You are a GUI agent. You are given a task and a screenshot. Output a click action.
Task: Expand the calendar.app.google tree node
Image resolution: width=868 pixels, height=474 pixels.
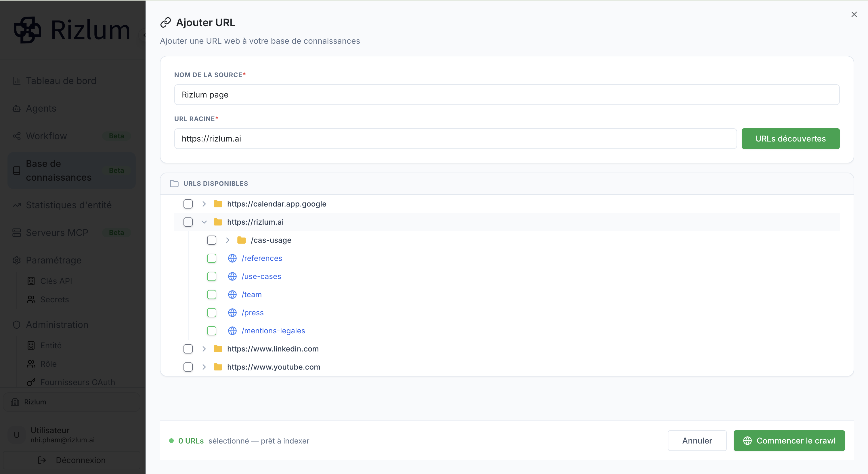204,204
